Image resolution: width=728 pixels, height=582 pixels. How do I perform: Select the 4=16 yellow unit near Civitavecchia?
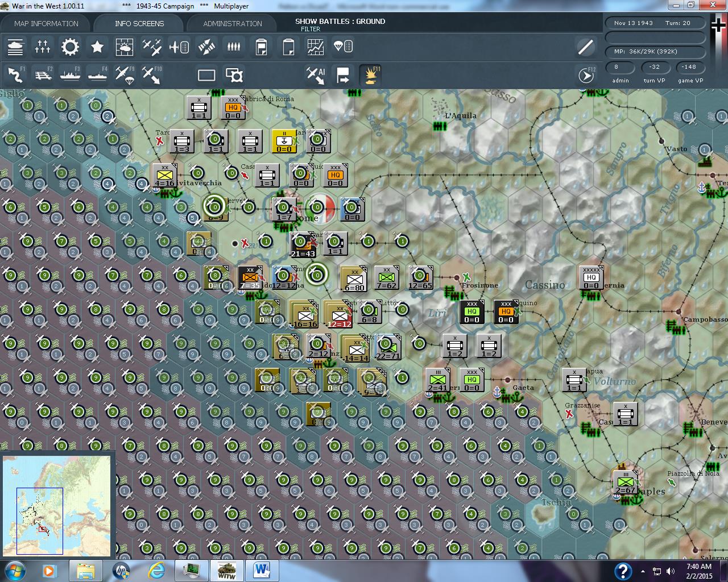164,176
